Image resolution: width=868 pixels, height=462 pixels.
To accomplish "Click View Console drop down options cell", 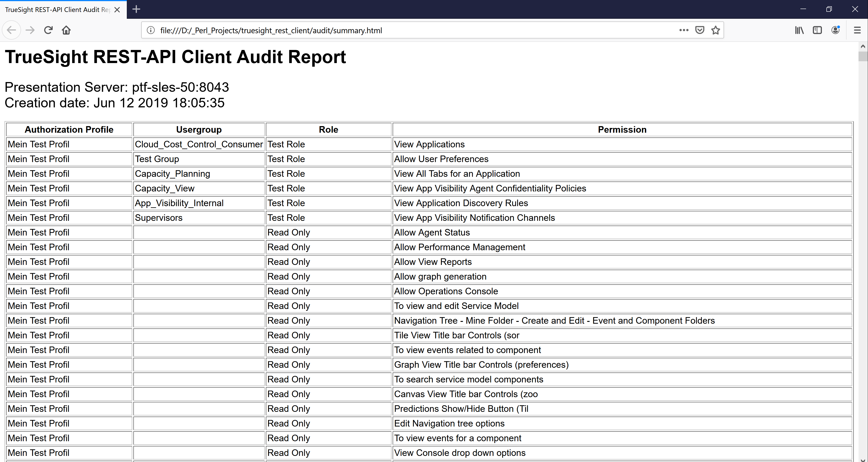I will (622, 453).
